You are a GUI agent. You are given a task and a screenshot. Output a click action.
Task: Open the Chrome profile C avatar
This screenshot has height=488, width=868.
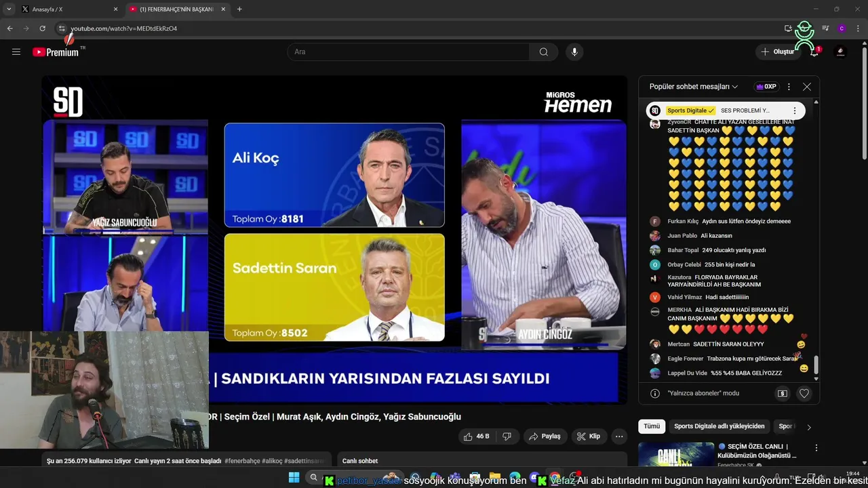(842, 28)
